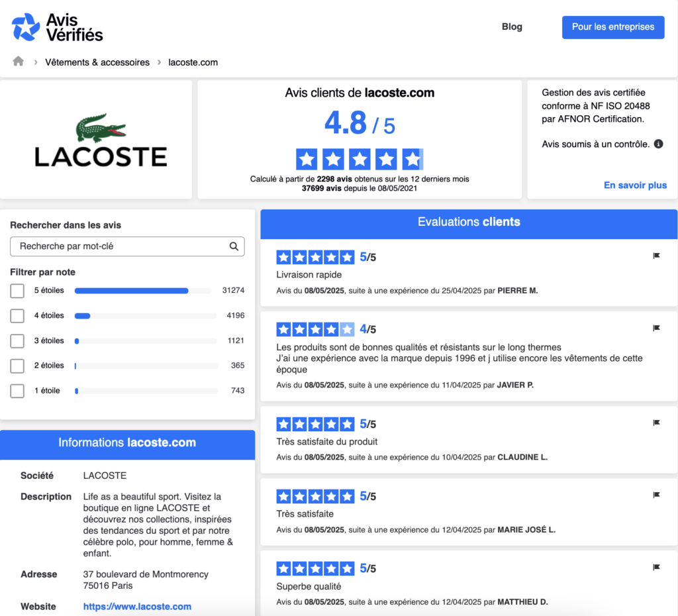Click the 1121 review count

coord(236,340)
